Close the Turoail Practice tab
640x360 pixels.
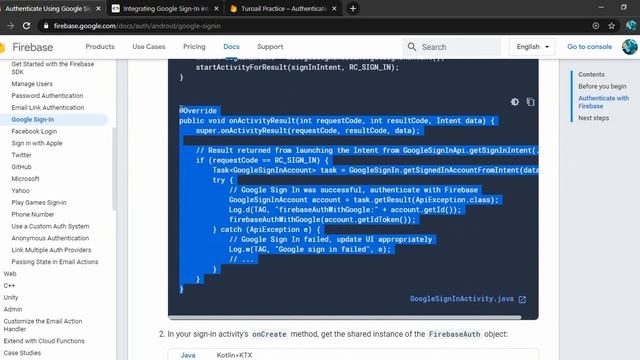click(334, 9)
